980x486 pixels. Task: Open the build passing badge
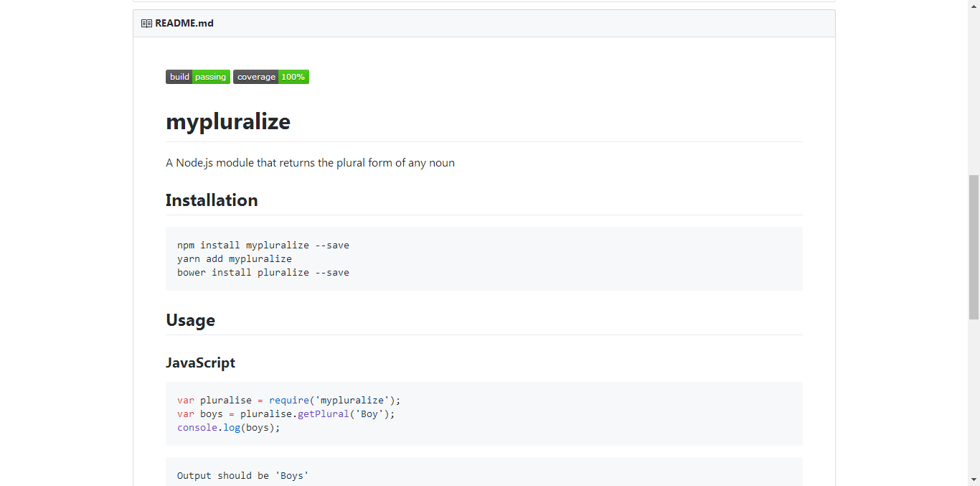[x=198, y=77]
